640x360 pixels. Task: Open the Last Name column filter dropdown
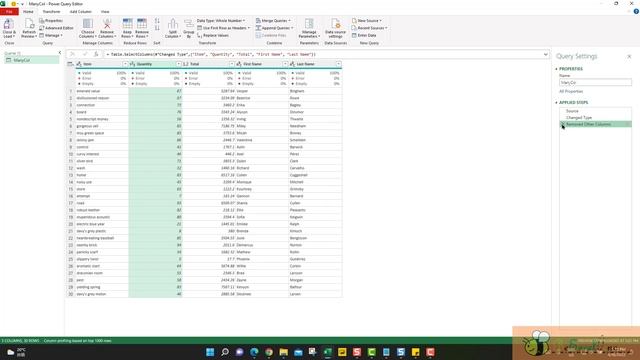tap(338, 64)
